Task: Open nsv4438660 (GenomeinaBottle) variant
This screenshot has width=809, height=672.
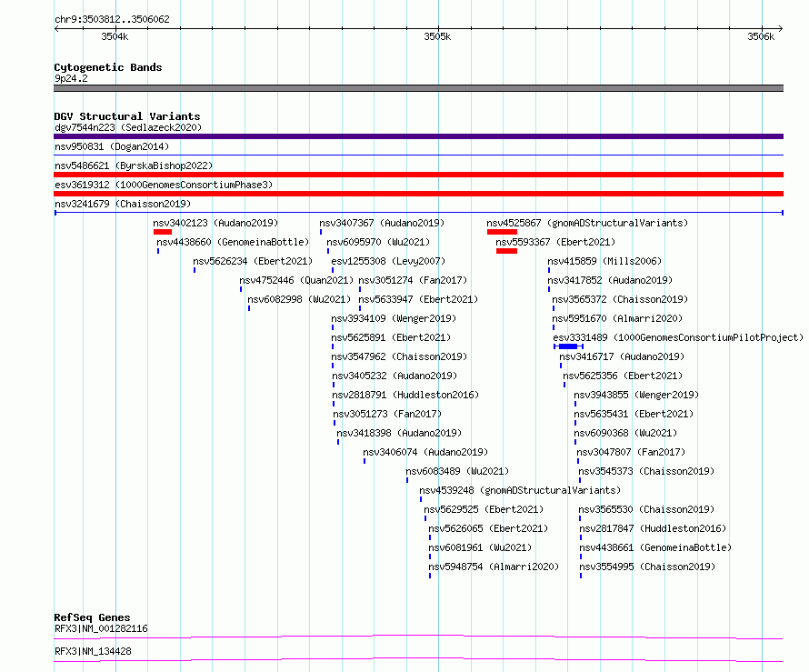Action: pos(234,242)
